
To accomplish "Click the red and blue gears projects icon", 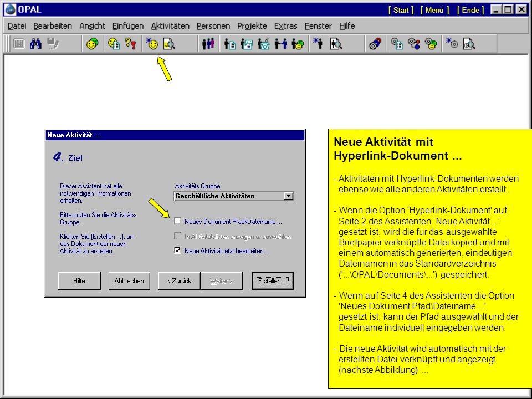I will point(375,43).
